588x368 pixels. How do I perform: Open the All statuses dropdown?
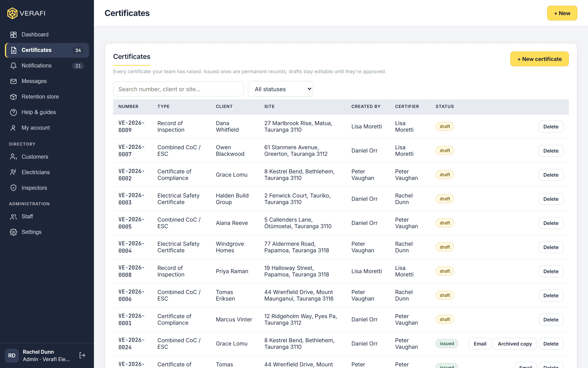(280, 89)
